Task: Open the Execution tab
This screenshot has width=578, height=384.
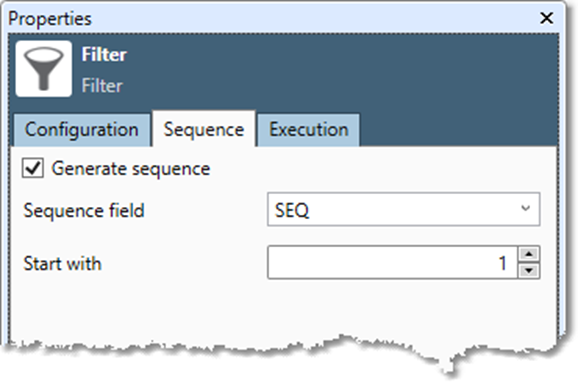Action: click(x=309, y=130)
